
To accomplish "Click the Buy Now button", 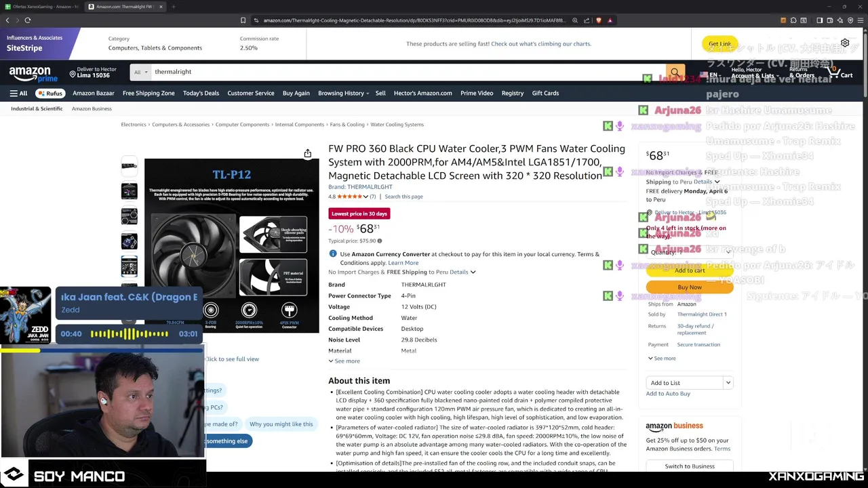I will [x=690, y=287].
